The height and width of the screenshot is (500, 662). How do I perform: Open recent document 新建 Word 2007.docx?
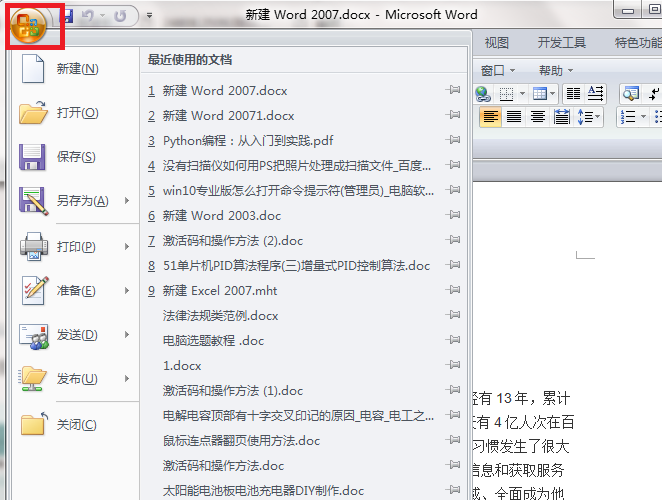point(225,91)
